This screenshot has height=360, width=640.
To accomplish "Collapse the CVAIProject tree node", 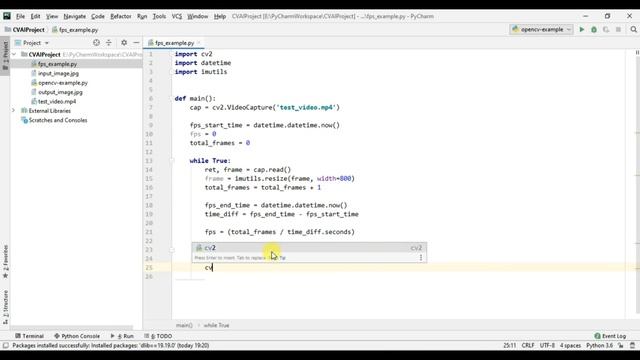I will coord(14,54).
